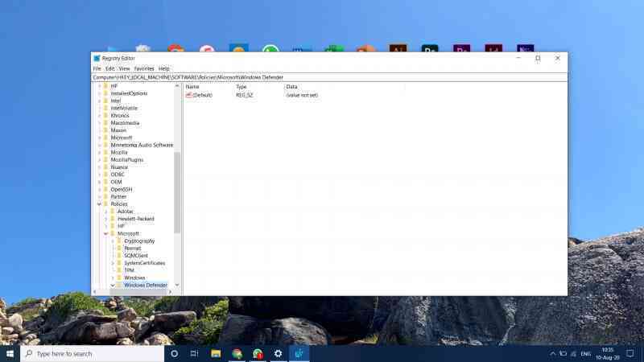644x362 pixels.
Task: Select the OEM key
Action: pyautogui.click(x=116, y=183)
